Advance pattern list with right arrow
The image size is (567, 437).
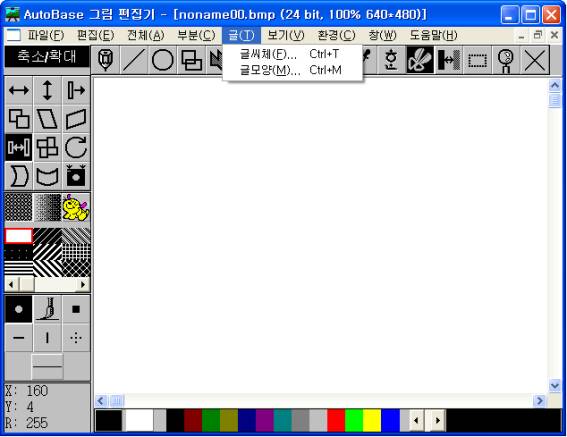coord(83,284)
